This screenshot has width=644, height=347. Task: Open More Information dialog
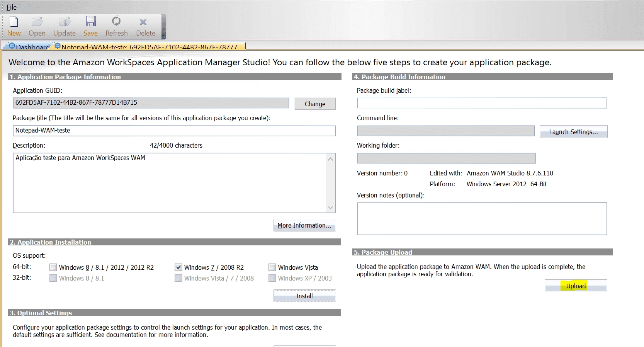coord(304,225)
